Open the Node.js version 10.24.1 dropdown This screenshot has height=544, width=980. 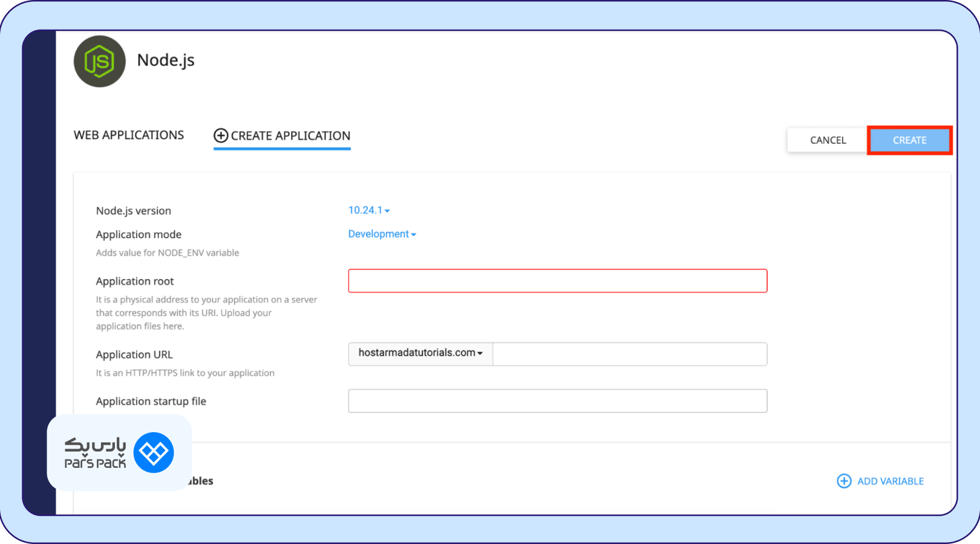(x=368, y=210)
